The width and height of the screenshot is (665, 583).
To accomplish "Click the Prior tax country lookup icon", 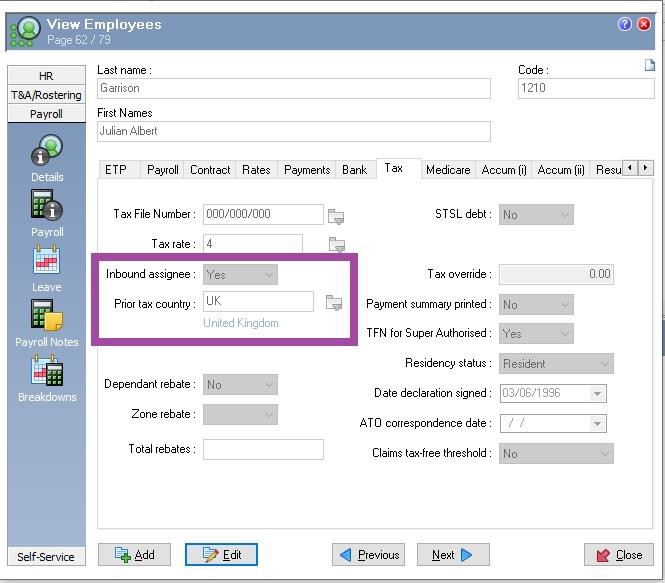I will click(x=334, y=303).
